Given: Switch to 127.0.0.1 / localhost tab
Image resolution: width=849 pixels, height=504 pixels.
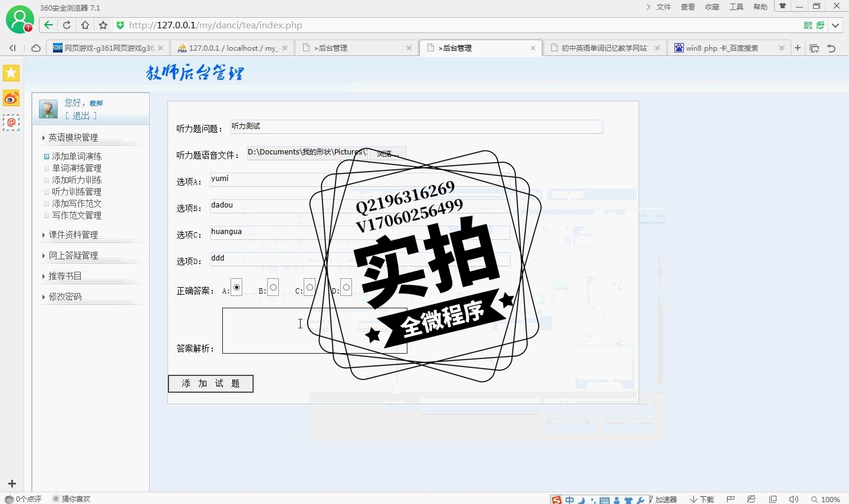Looking at the screenshot, I should click(232, 48).
